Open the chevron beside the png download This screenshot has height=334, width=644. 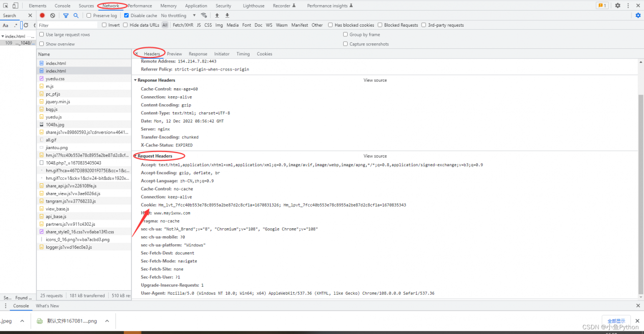pos(107,321)
